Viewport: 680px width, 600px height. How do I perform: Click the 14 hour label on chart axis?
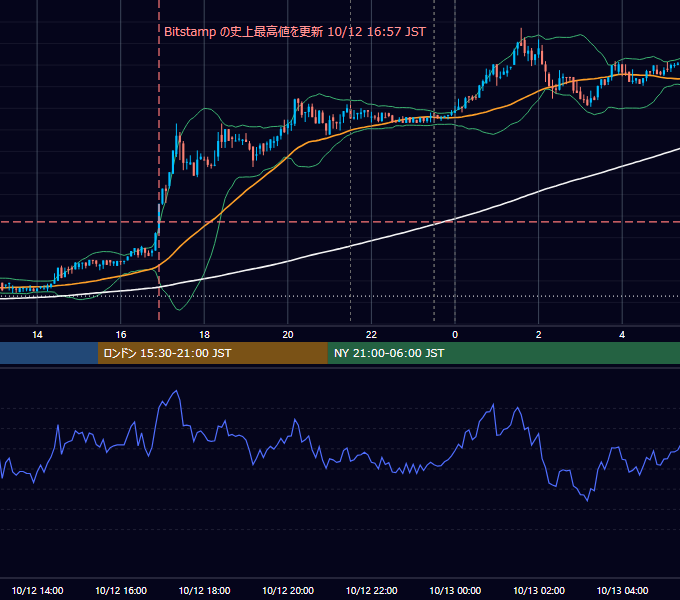[37, 335]
